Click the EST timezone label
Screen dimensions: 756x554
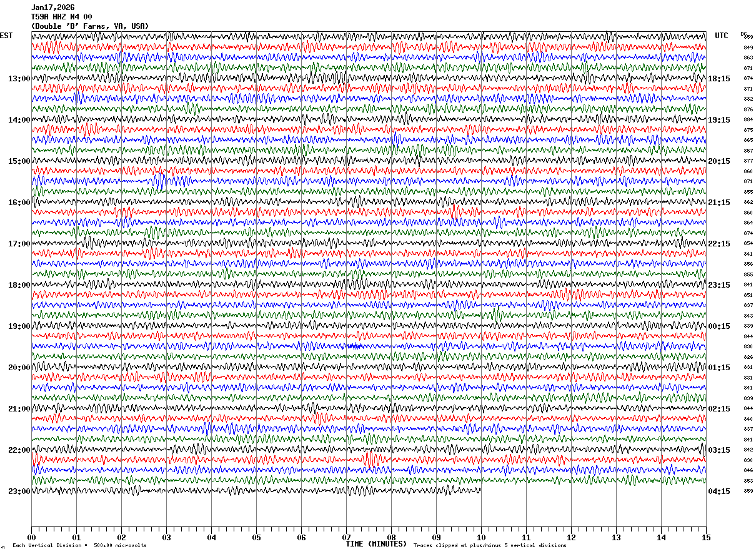(x=6, y=36)
